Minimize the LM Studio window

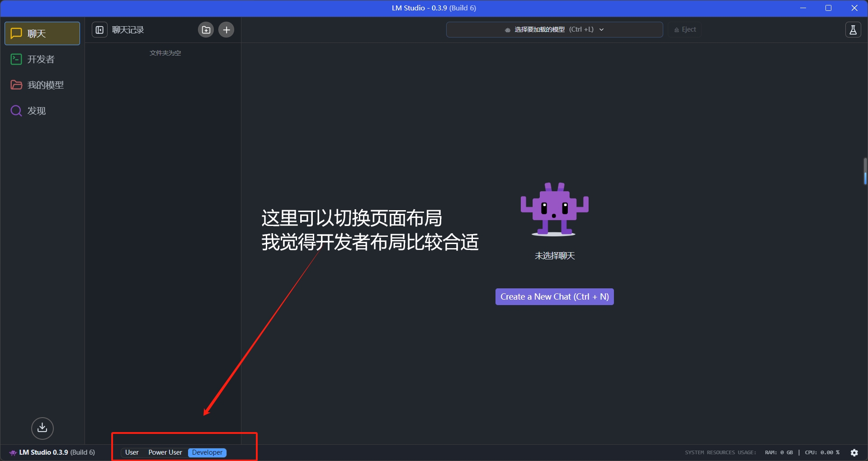[x=803, y=8]
